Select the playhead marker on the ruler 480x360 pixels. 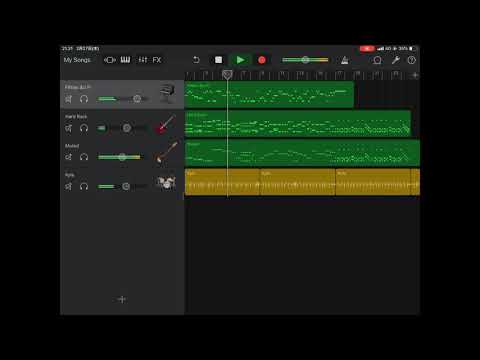(x=227, y=74)
